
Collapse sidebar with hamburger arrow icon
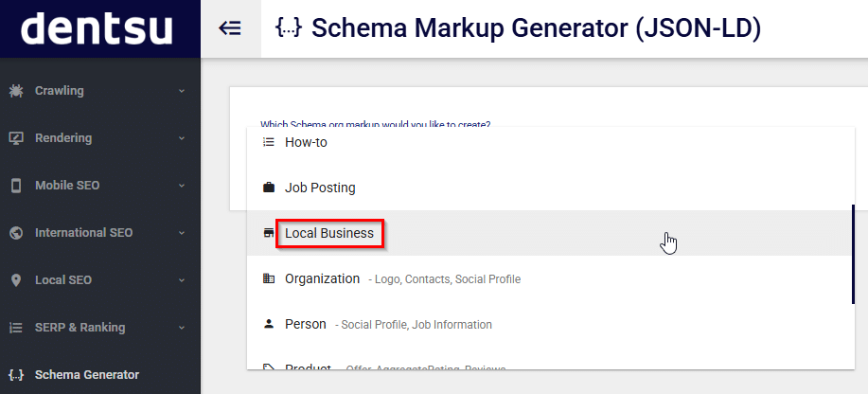(x=230, y=28)
